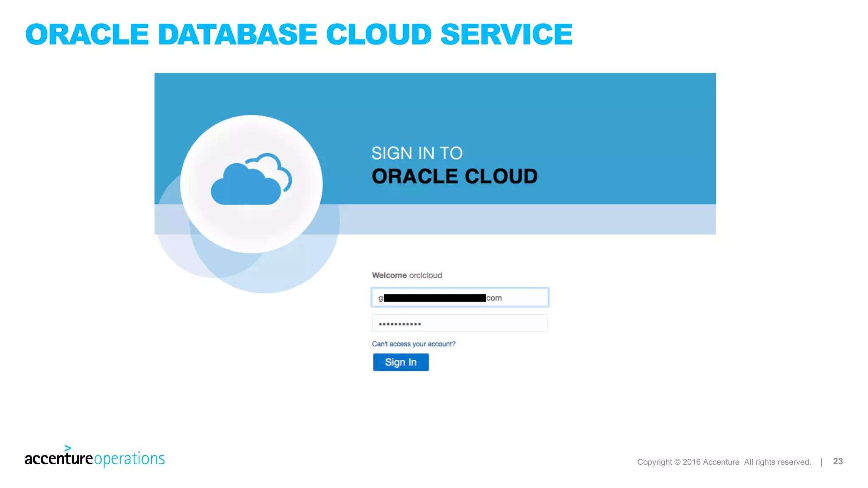This screenshot has width=868, height=488.
Task: Click the slide page number 23
Action: coord(838,461)
